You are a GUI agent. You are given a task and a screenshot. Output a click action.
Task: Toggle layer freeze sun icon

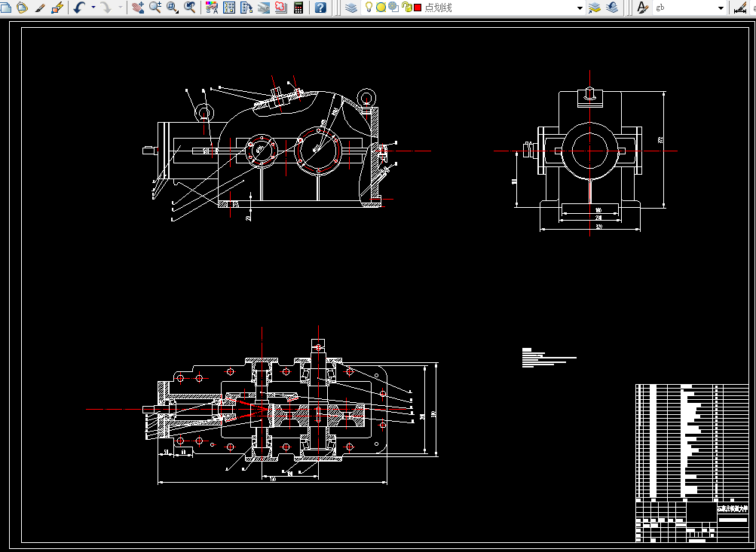tap(381, 8)
